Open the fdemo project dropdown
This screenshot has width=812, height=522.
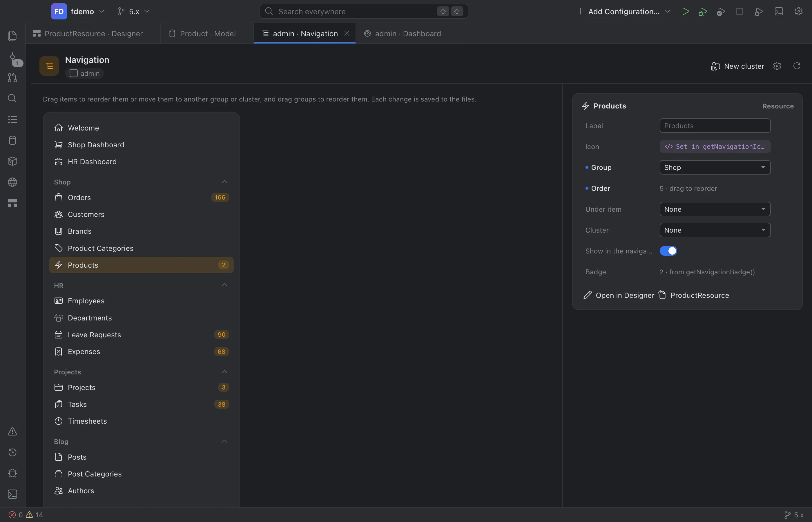click(78, 12)
